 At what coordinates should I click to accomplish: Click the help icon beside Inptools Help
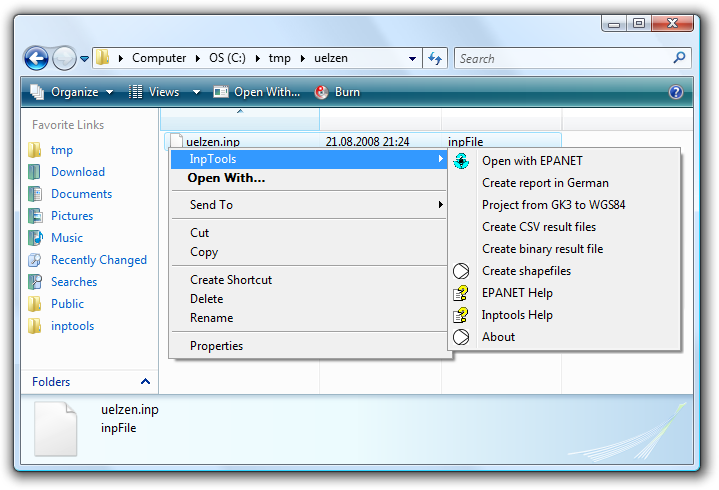461,315
